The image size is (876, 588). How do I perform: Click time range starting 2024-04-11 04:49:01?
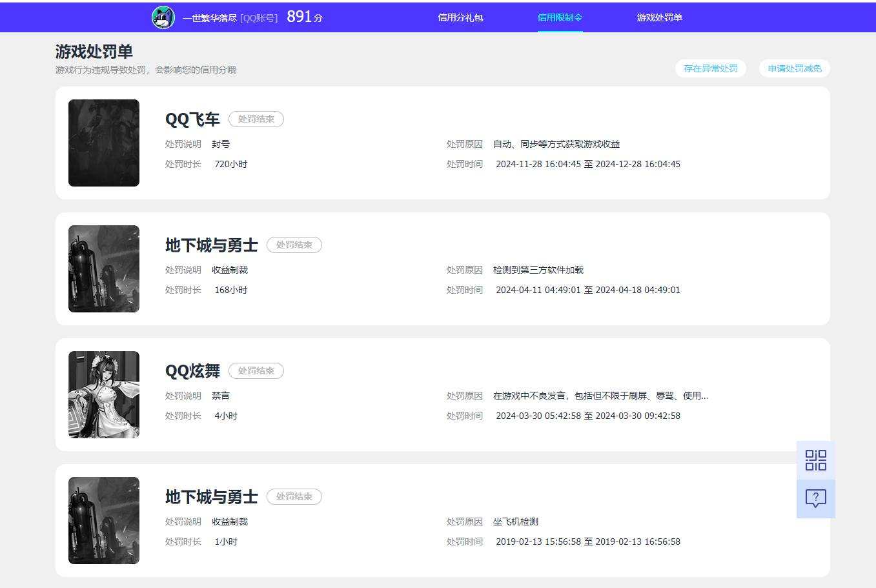pos(588,290)
